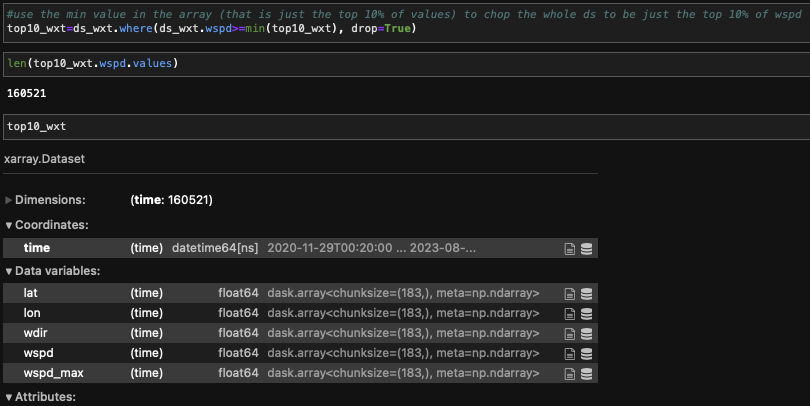Select the time coordinate name
The image size is (810, 406).
(x=37, y=248)
